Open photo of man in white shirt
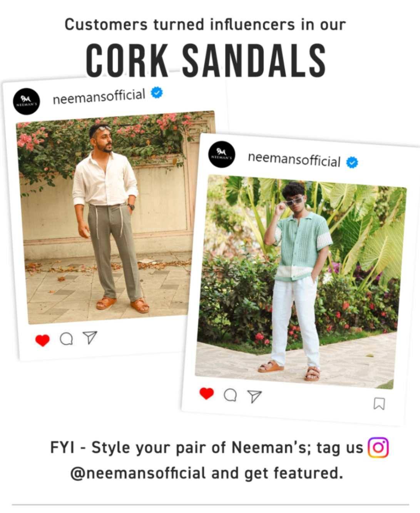Viewport: 420px width, 513px height. pos(115,217)
